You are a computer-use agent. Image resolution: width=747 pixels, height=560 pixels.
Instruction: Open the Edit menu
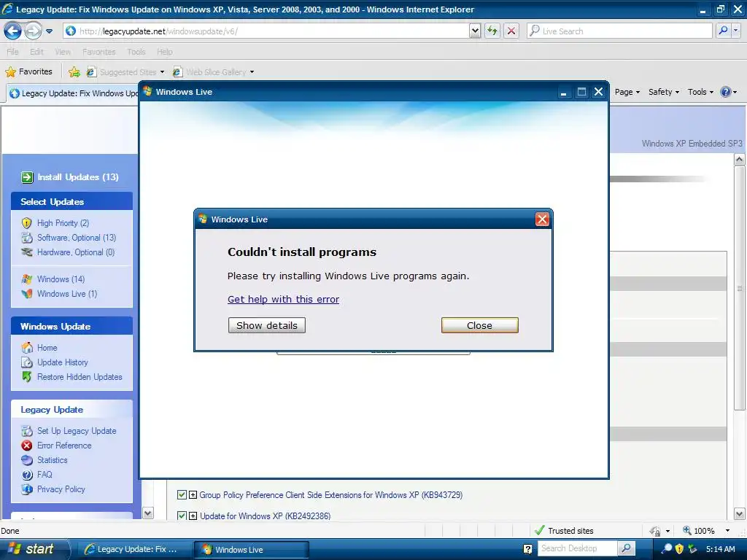click(x=36, y=52)
